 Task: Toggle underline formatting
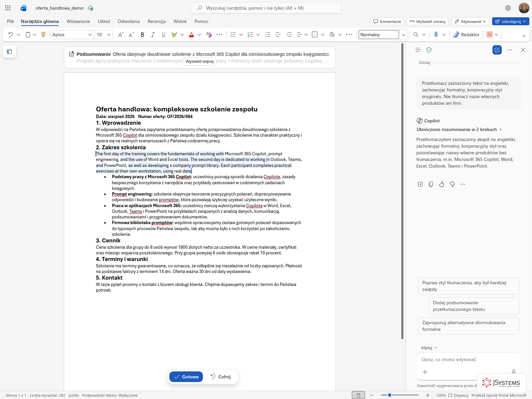tap(164, 35)
